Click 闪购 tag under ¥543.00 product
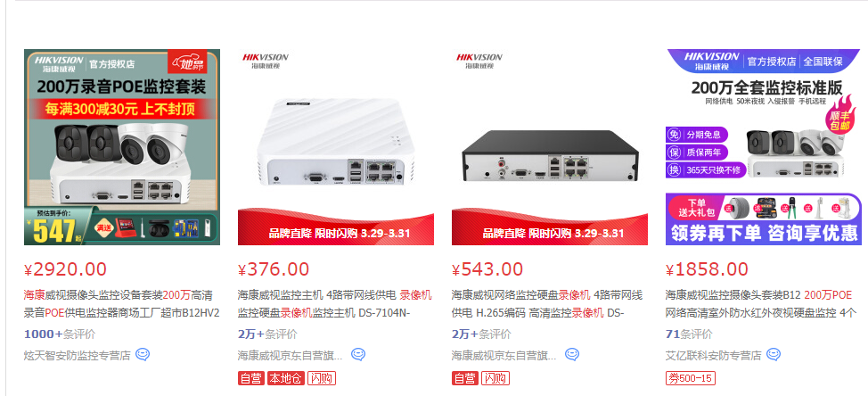 [495, 379]
